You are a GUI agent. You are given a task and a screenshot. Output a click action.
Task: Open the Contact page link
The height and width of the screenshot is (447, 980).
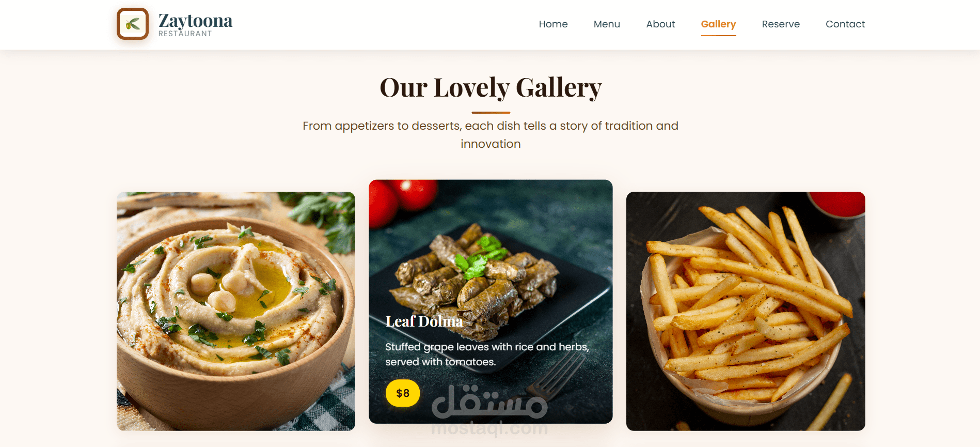[x=845, y=24]
